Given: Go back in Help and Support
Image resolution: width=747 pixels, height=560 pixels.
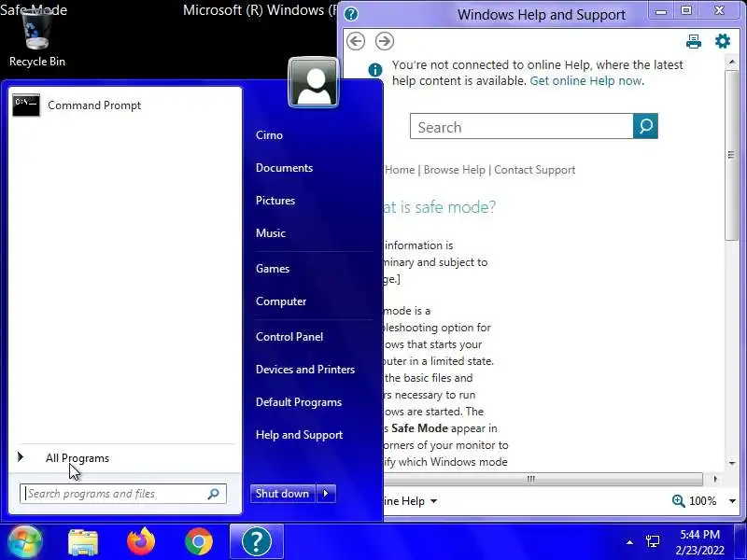Looking at the screenshot, I should (356, 41).
